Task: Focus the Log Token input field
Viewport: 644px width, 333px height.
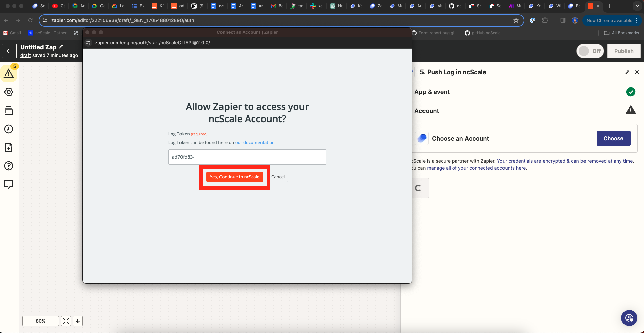Action: [x=247, y=157]
